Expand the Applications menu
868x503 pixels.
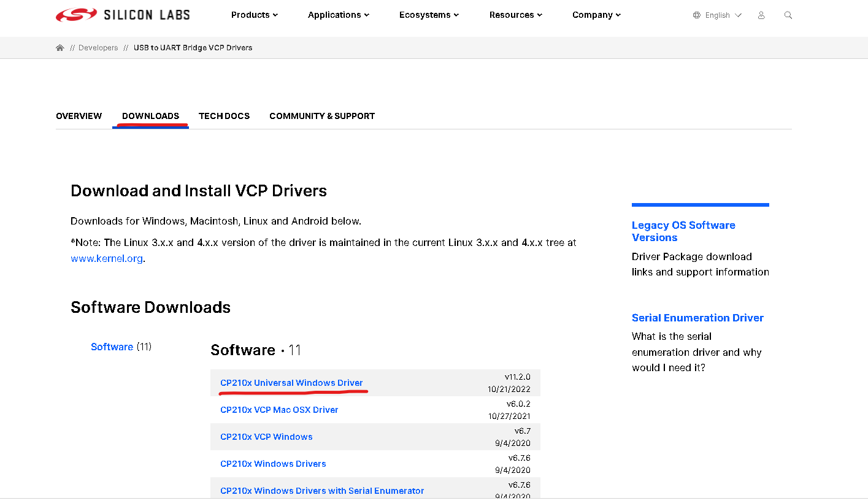[339, 15]
